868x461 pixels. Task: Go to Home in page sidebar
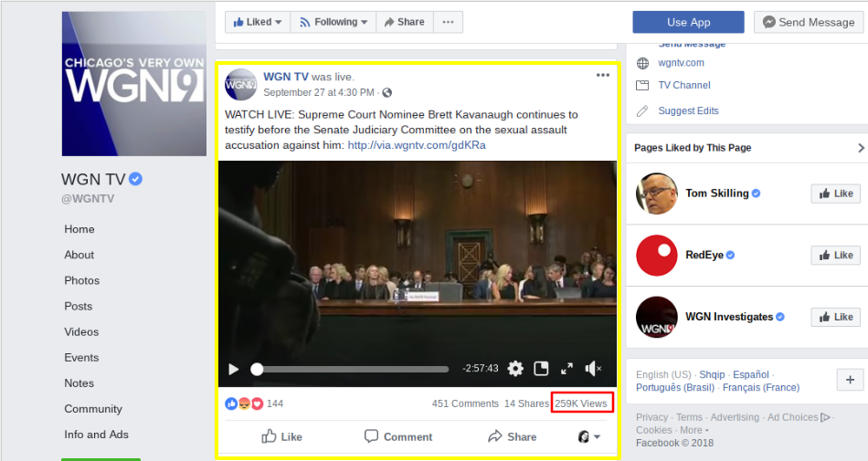click(79, 229)
